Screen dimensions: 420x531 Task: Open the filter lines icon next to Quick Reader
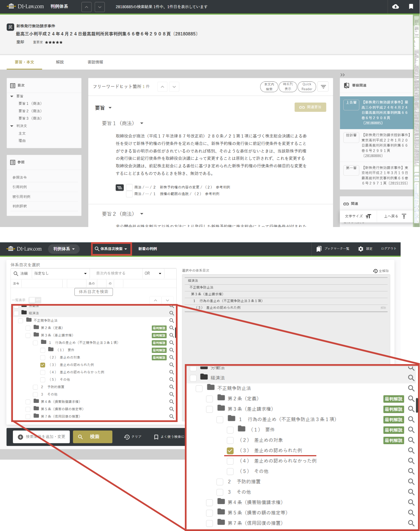[323, 87]
